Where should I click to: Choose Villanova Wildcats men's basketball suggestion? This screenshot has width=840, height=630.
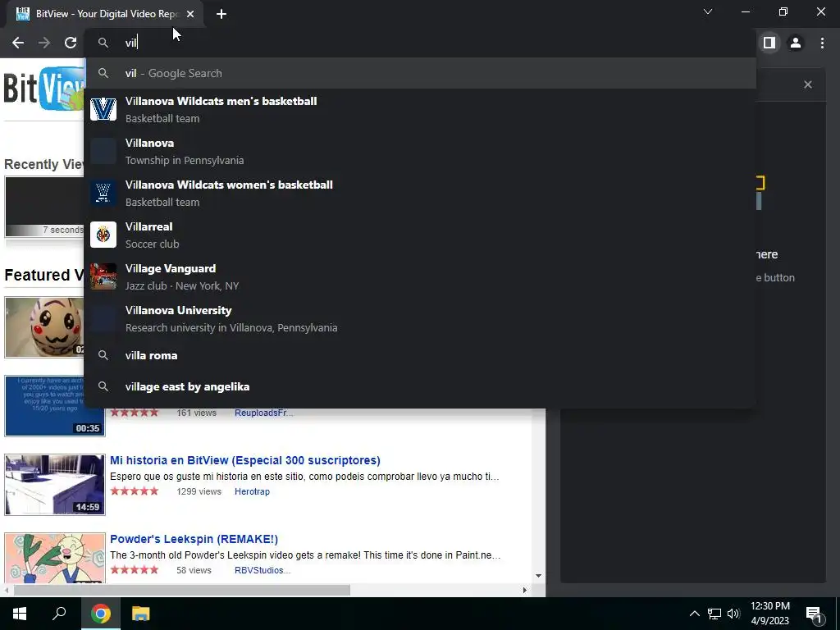420,109
